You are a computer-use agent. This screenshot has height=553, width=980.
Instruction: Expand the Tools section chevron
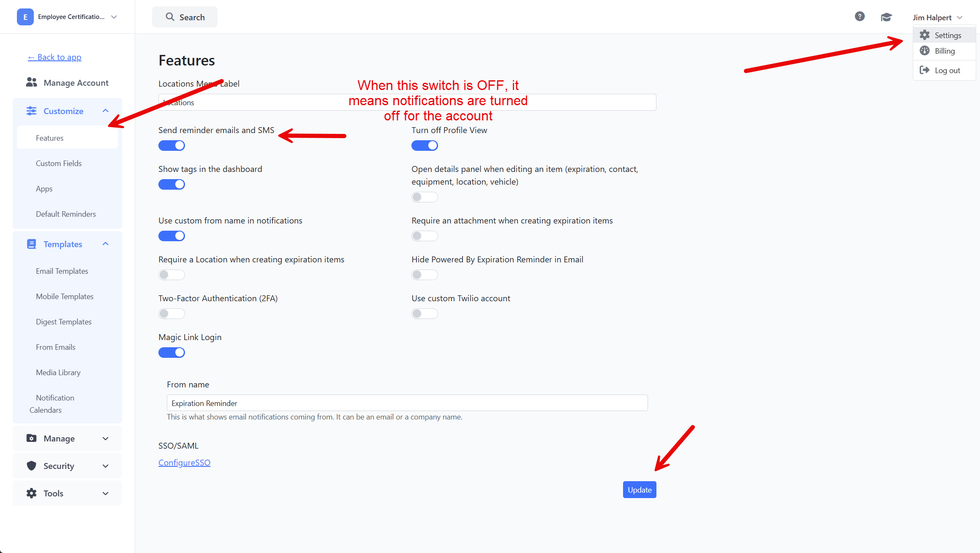pos(106,493)
